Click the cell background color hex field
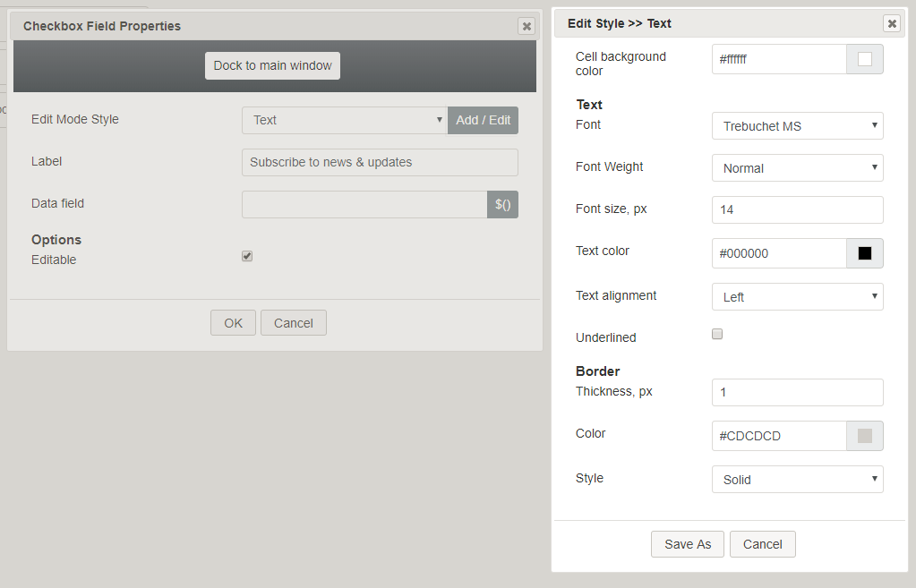 pyautogui.click(x=779, y=59)
